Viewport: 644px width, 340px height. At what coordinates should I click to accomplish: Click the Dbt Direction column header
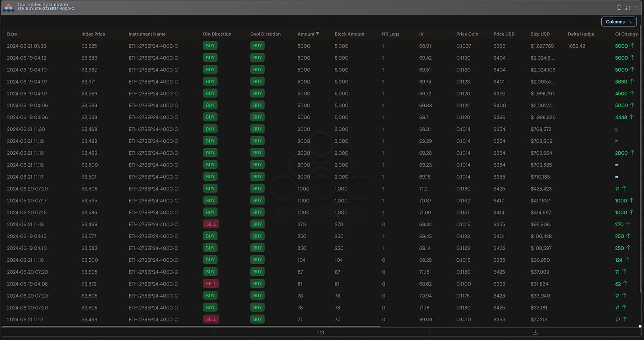click(217, 34)
